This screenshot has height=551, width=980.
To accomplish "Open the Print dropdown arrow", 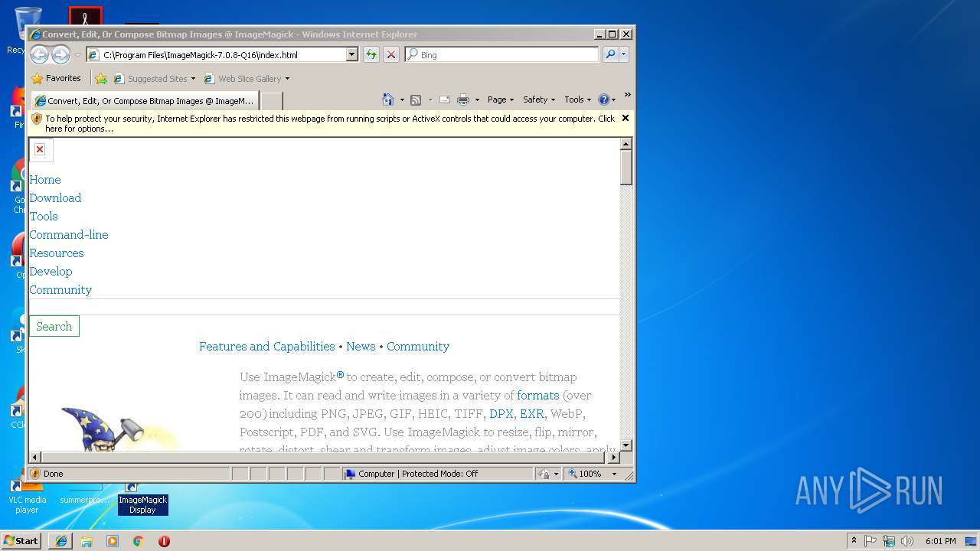I will [x=477, y=100].
